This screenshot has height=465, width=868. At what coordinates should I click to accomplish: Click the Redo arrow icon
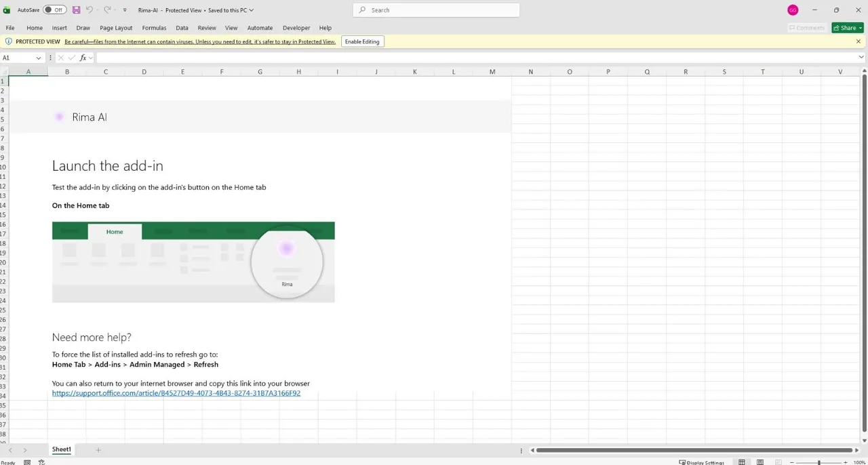(106, 10)
